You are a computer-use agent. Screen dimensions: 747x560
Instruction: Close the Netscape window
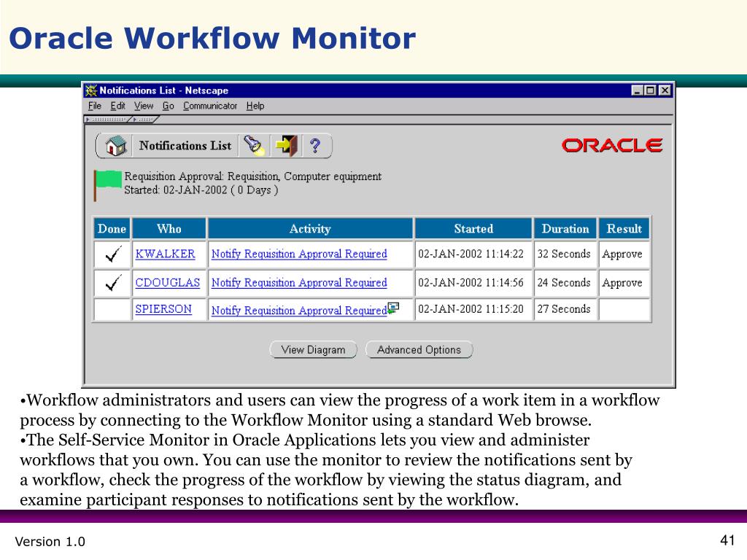[x=665, y=90]
